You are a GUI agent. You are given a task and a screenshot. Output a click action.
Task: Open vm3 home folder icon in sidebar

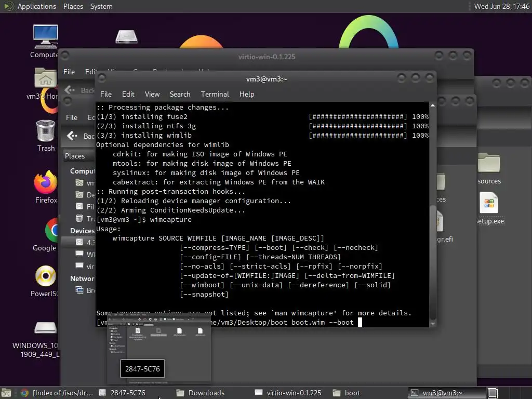click(x=79, y=183)
